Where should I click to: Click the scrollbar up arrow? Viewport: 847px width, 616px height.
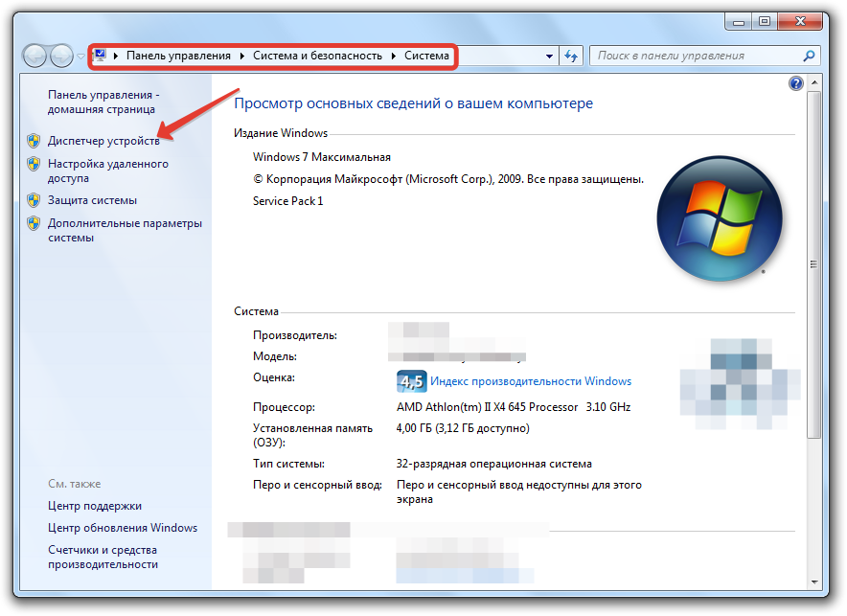pyautogui.click(x=814, y=82)
